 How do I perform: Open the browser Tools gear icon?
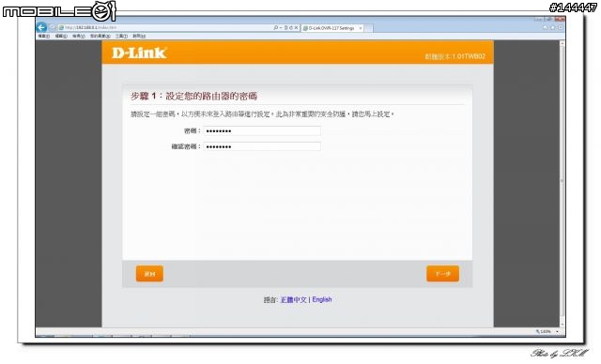(560, 27)
